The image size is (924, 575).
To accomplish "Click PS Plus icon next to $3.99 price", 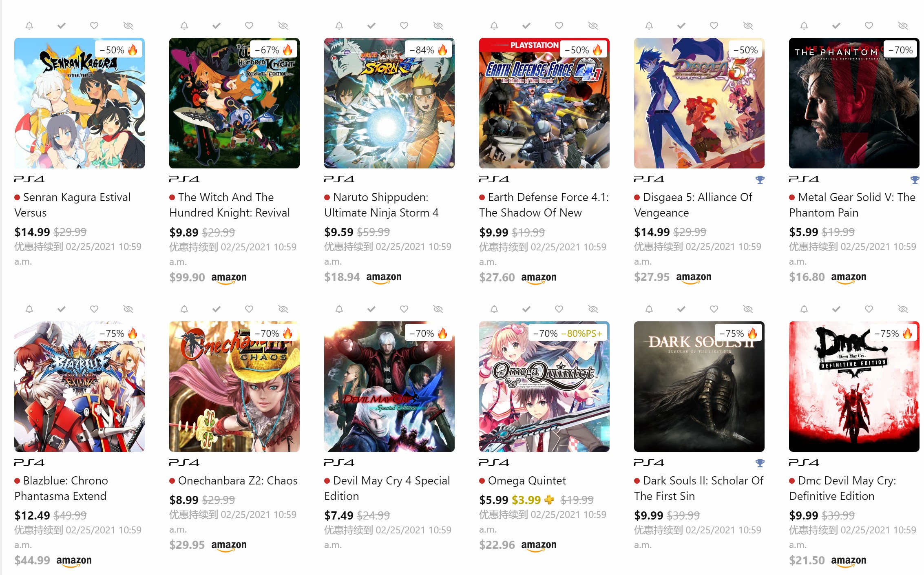I will [x=550, y=500].
